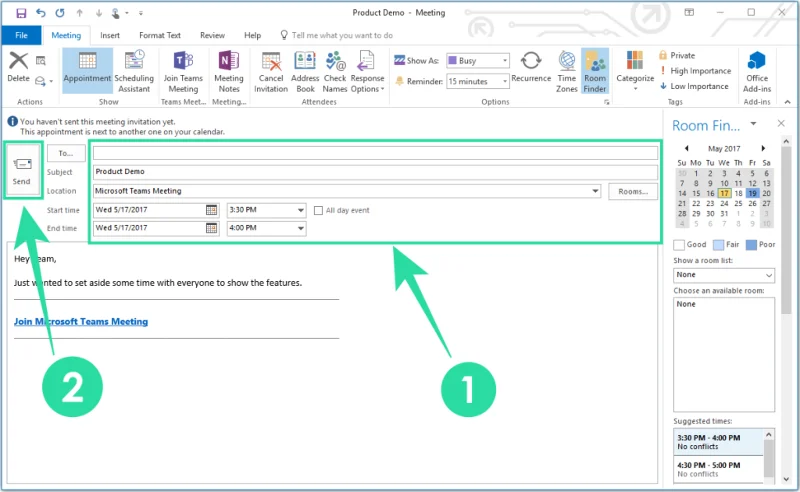Open OneNote Meeting Notes
This screenshot has width=800, height=492.
(x=229, y=71)
